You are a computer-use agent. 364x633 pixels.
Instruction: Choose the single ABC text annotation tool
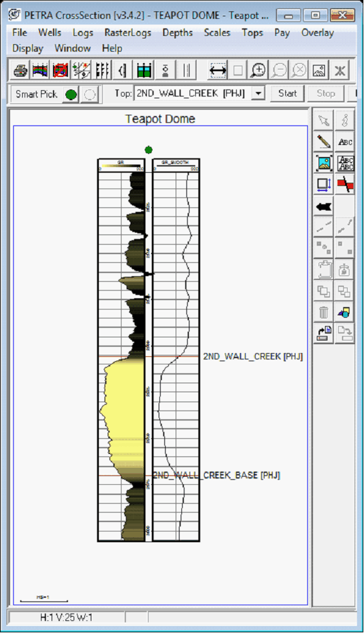click(345, 141)
